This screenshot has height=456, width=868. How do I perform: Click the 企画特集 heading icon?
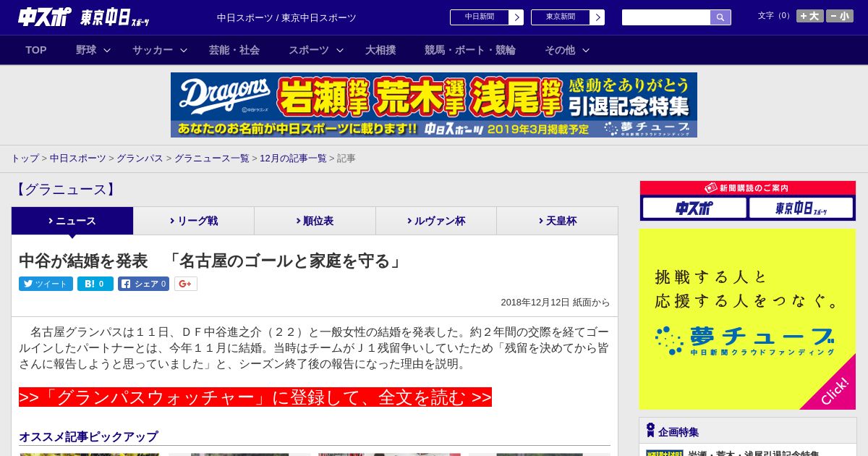tap(650, 430)
